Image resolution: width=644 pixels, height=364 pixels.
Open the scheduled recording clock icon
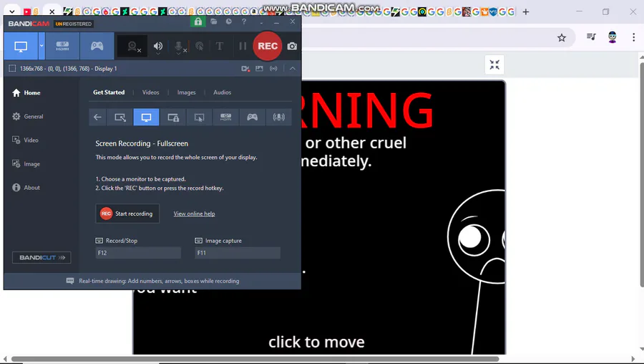(x=229, y=21)
